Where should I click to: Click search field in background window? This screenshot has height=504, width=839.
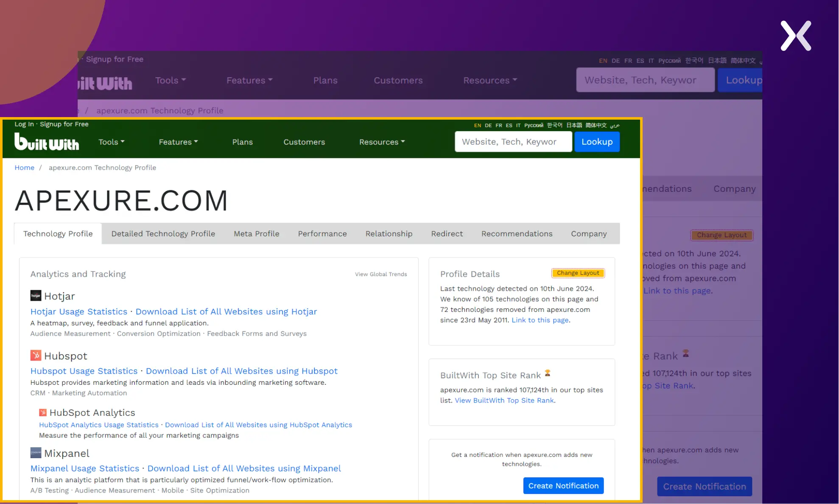click(x=645, y=80)
